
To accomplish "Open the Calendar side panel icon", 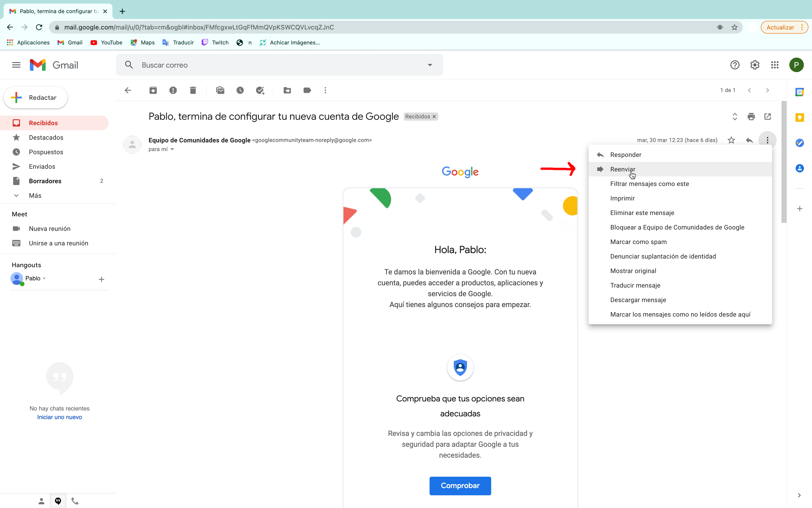I will 800,92.
